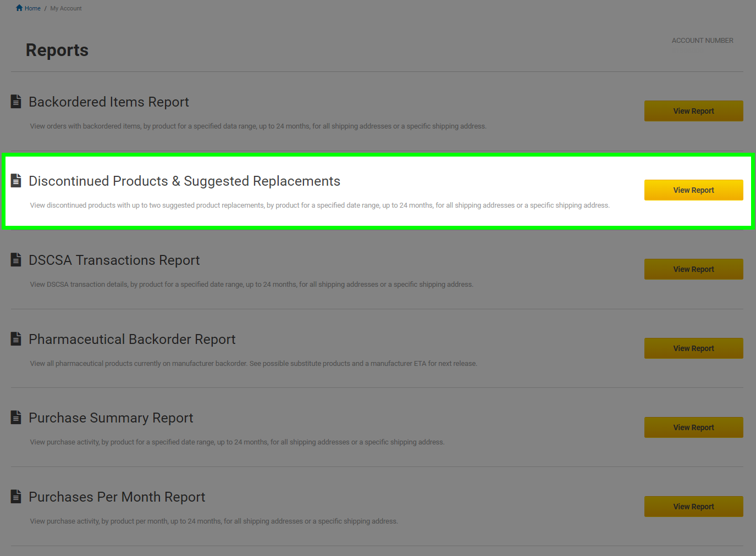
Task: View Report for Purchase Summary
Action: tap(693, 427)
